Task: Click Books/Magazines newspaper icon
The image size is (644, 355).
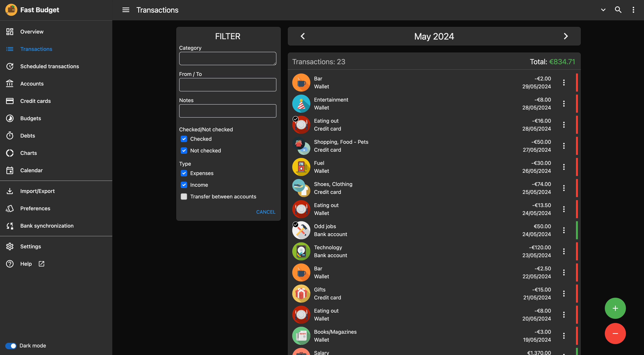Action: [x=301, y=336]
